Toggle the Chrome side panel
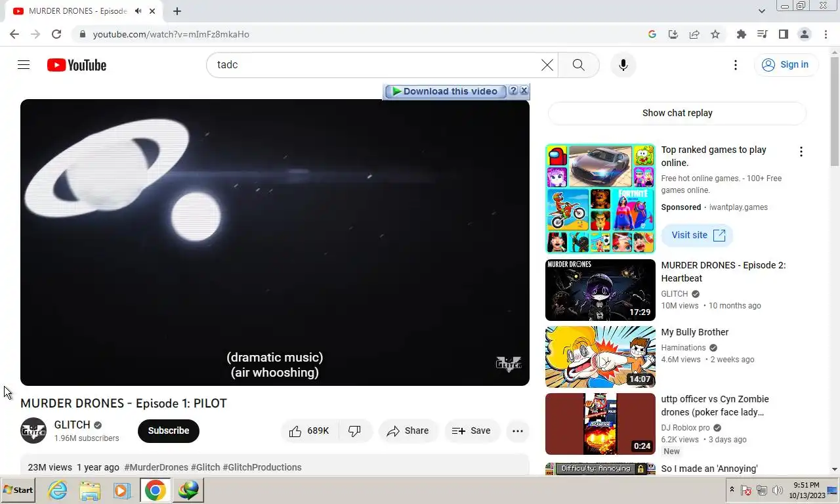 [784, 34]
